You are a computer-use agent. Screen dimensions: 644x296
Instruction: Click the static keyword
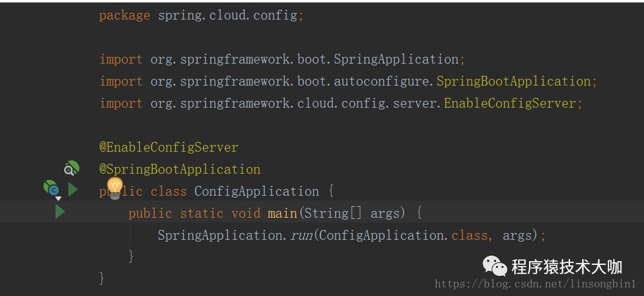(202, 213)
